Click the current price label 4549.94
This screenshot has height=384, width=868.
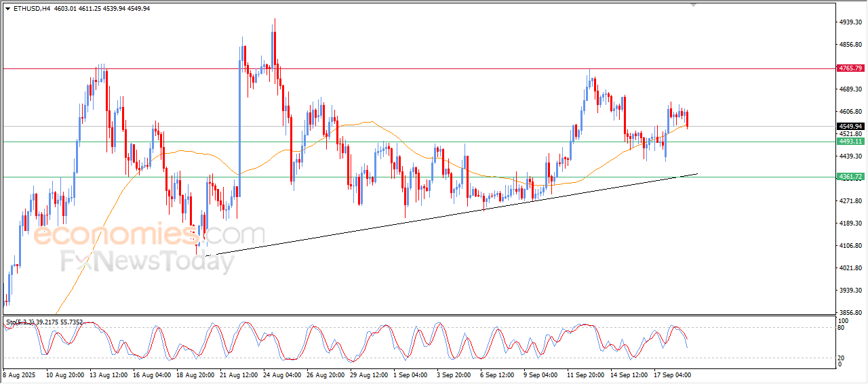850,126
